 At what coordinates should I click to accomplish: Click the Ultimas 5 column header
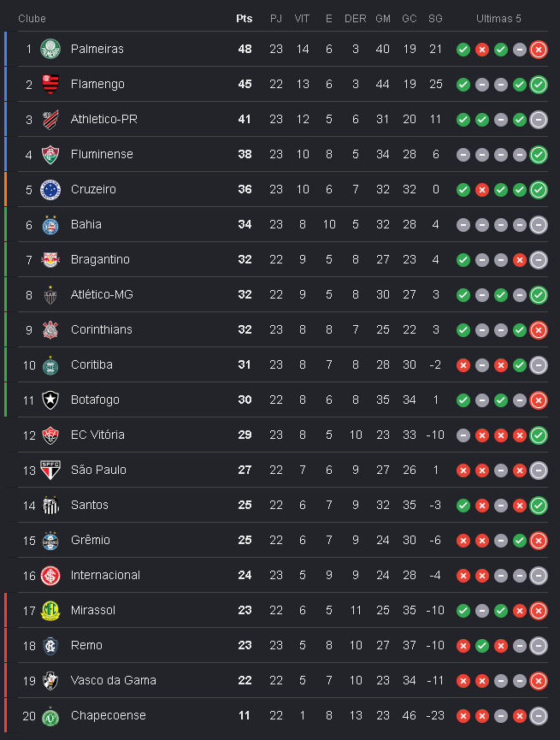tap(498, 19)
